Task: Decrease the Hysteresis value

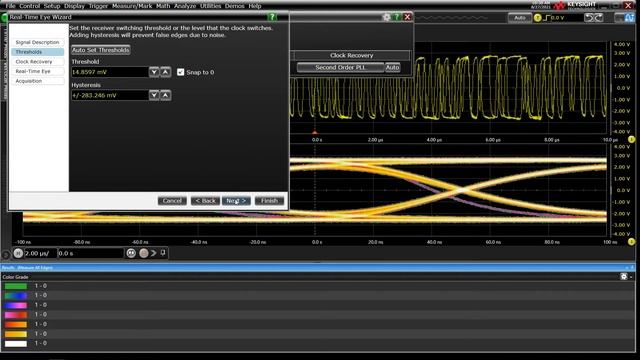Action: point(154,96)
